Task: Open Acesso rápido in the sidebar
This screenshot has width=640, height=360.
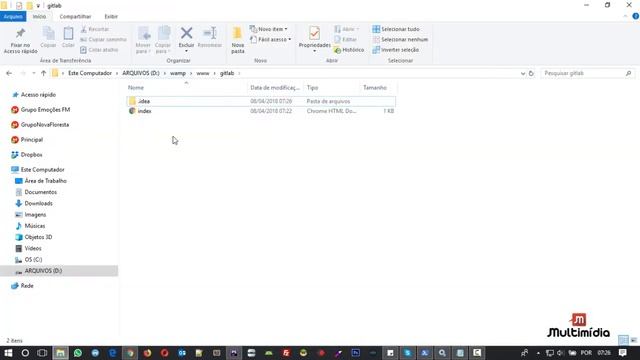Action: [38, 95]
